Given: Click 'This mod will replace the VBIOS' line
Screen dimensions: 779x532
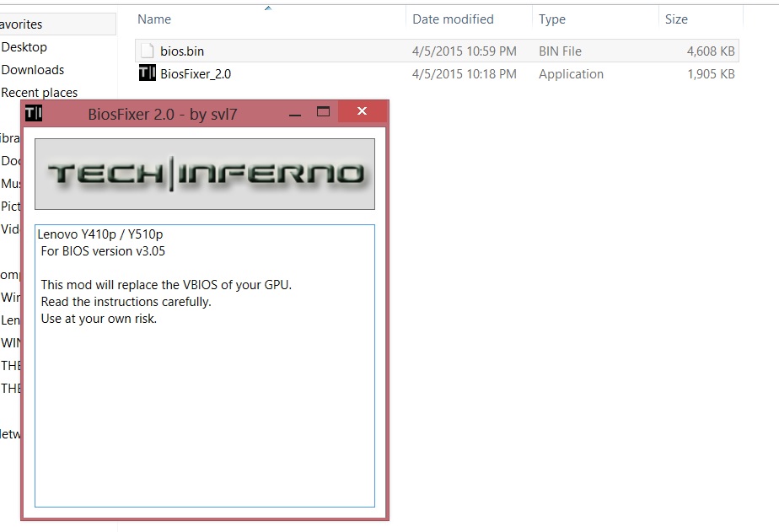Looking at the screenshot, I should tap(166, 285).
